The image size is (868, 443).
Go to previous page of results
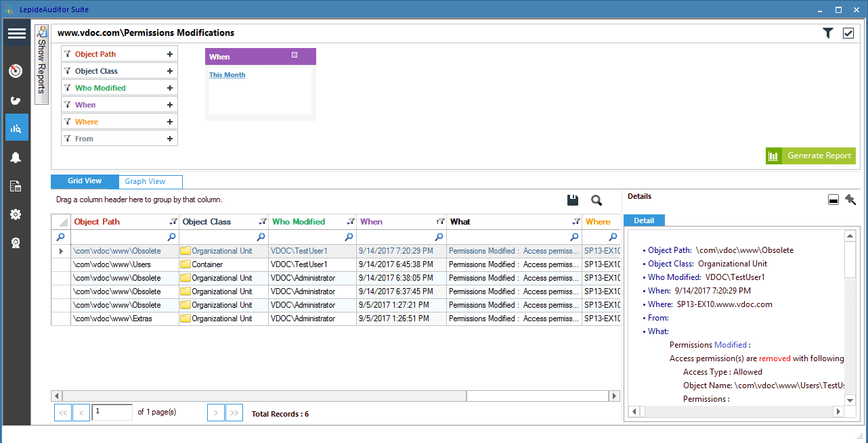[x=81, y=413]
